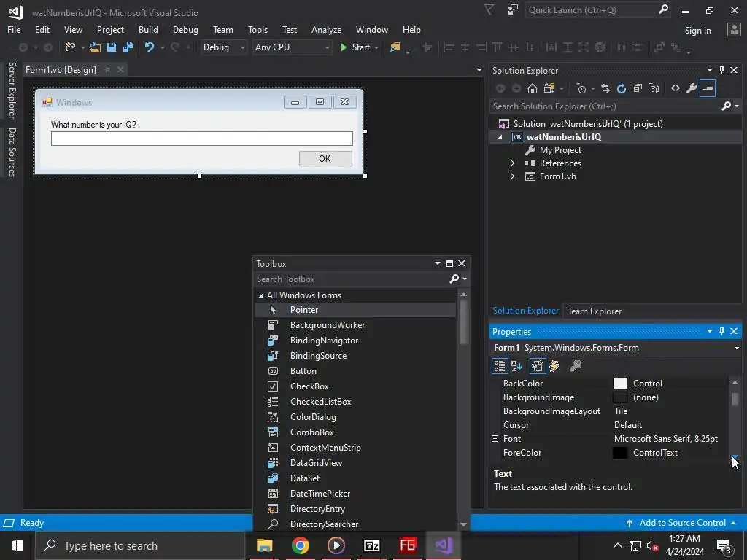
Task: Click the feedback icon near Quick Launch
Action: click(513, 9)
